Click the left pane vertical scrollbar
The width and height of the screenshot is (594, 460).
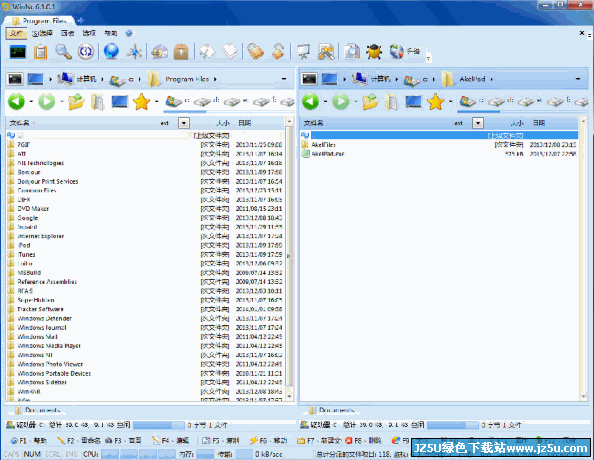click(x=289, y=258)
